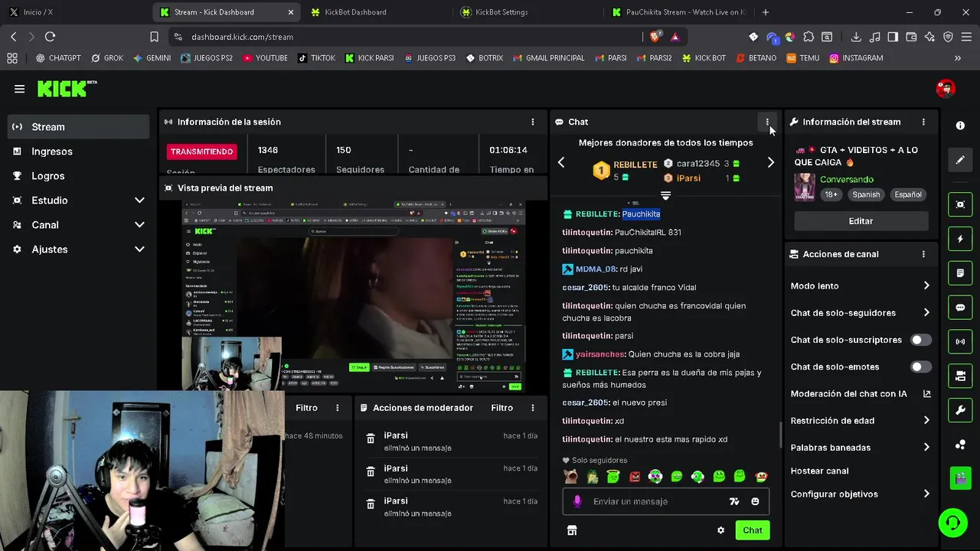Insert the angry red emote into chat
Image resolution: width=980 pixels, height=551 pixels.
pos(635,477)
